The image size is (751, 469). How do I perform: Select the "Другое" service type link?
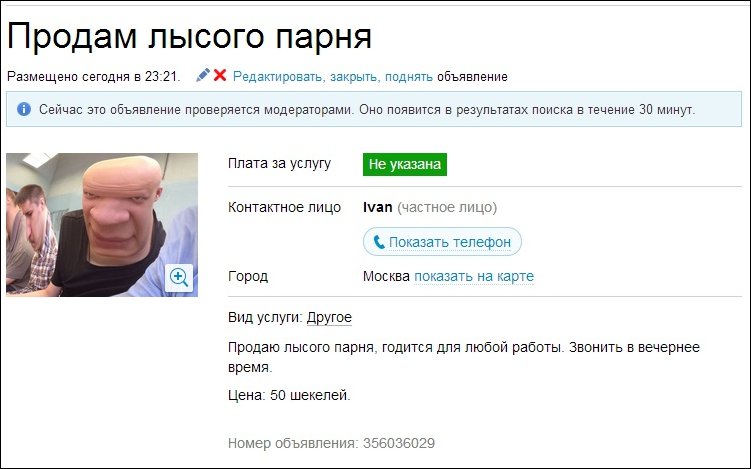329,318
